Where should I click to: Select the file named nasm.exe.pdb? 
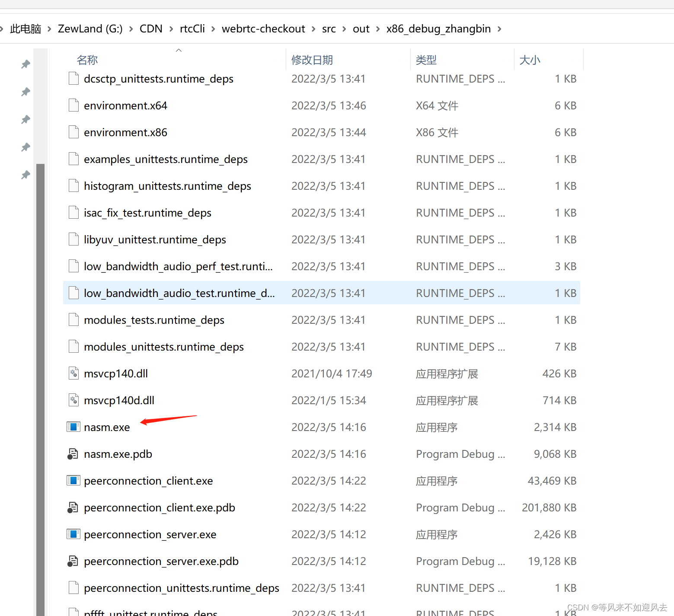click(x=118, y=454)
